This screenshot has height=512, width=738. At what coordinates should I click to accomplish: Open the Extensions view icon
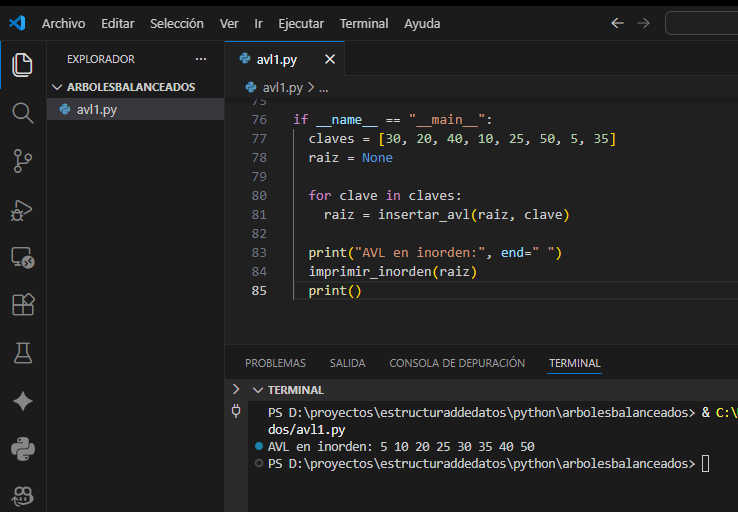[22, 305]
